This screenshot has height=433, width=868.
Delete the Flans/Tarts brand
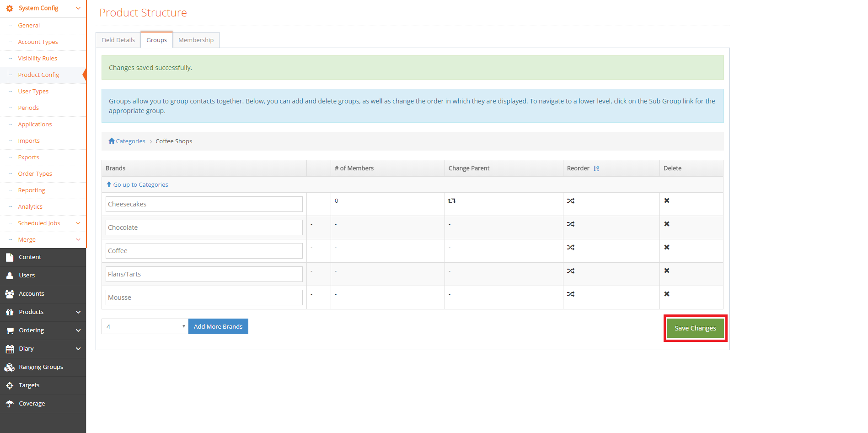(667, 271)
